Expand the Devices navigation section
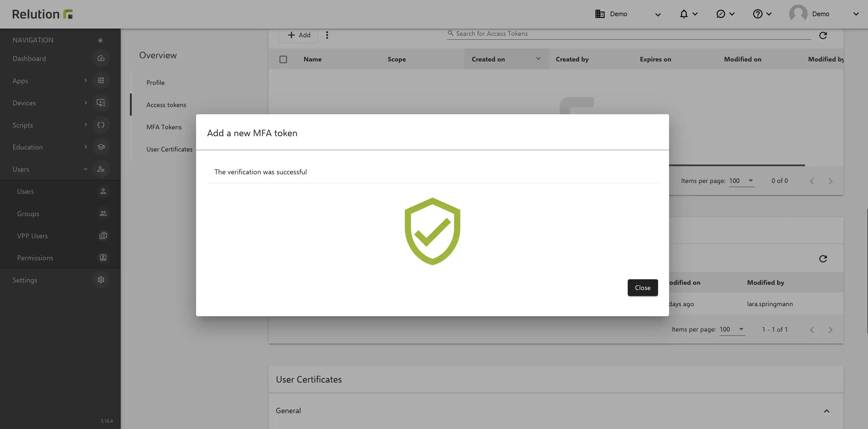868x429 pixels. click(x=85, y=103)
